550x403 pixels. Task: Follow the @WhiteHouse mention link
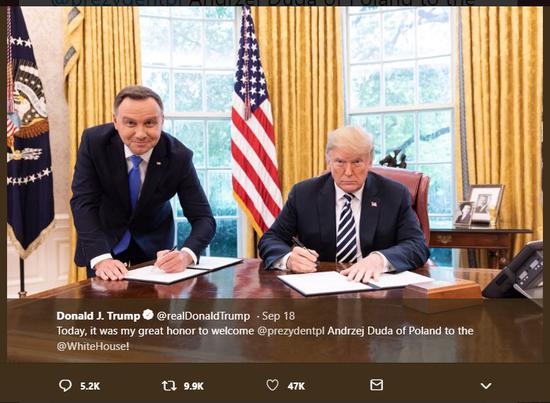pos(93,346)
